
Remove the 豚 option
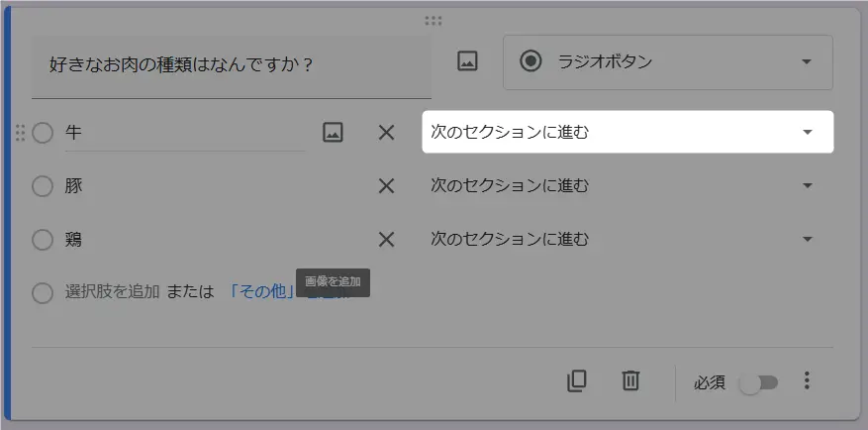tap(386, 186)
